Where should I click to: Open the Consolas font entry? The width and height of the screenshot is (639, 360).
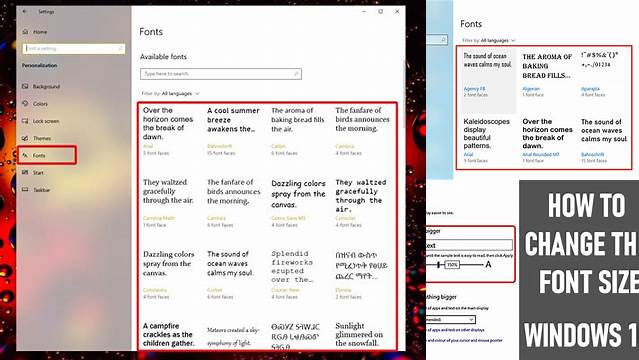point(362,203)
